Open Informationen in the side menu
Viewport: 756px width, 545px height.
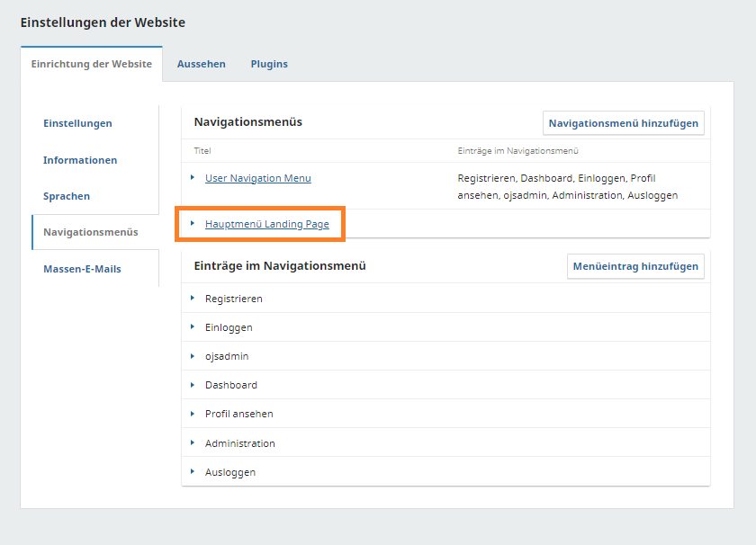point(80,160)
